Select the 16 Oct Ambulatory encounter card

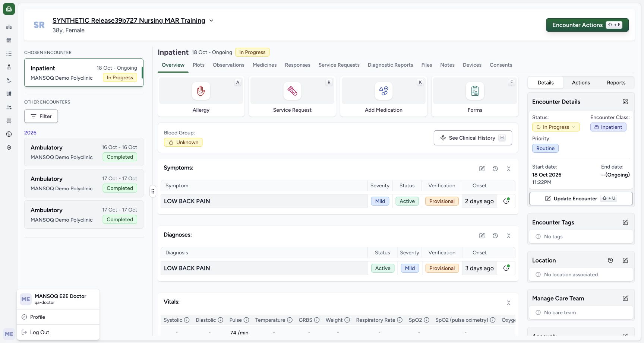[84, 152]
